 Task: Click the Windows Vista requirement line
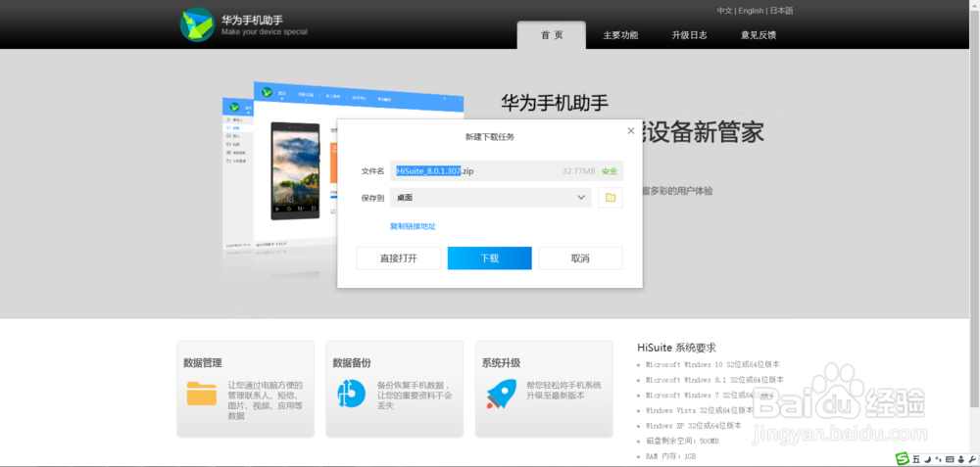point(700,410)
